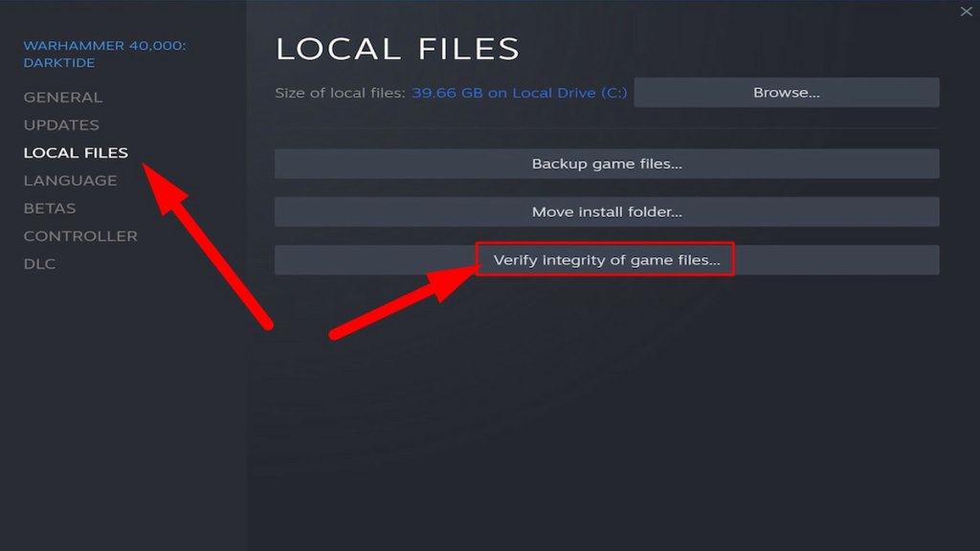Verify integrity of game files
The width and height of the screenshot is (980, 551).
pos(606,260)
